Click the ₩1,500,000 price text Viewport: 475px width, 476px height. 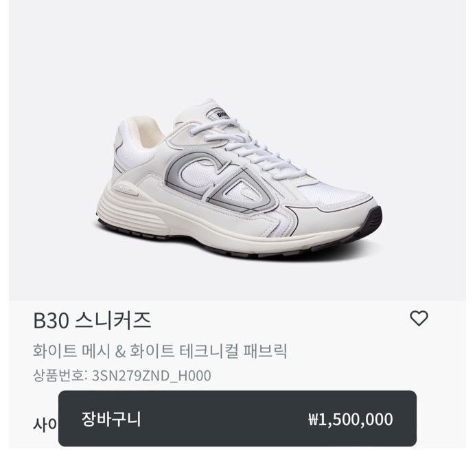350,420
